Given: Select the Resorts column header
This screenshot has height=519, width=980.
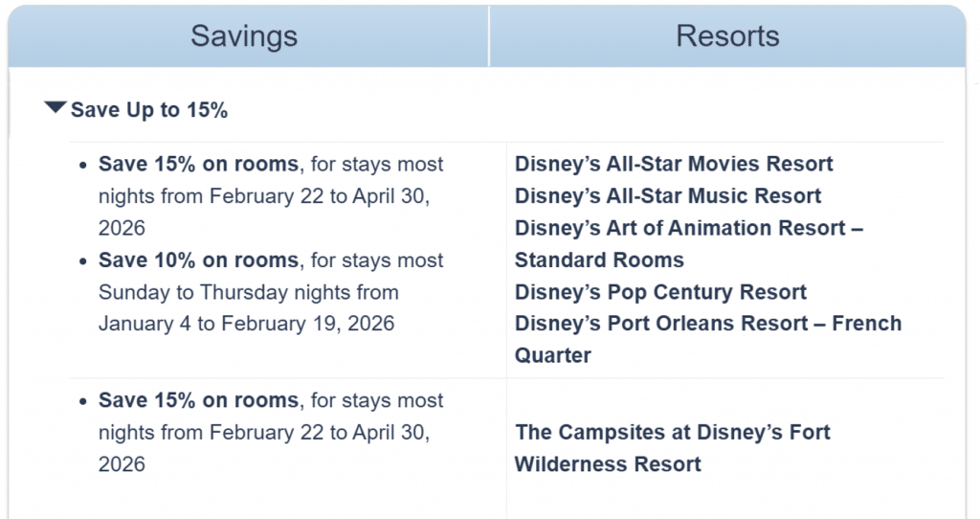Looking at the screenshot, I should [727, 36].
